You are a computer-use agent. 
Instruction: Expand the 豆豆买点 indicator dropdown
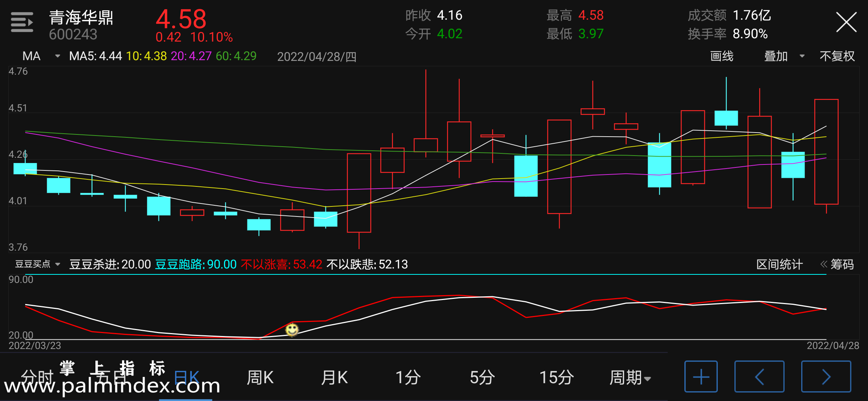click(37, 264)
